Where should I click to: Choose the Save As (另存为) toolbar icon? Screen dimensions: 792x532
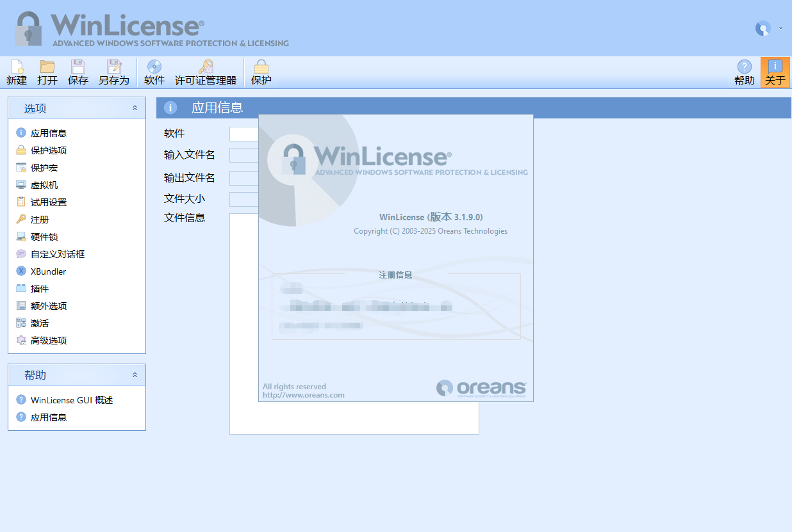tap(114, 72)
